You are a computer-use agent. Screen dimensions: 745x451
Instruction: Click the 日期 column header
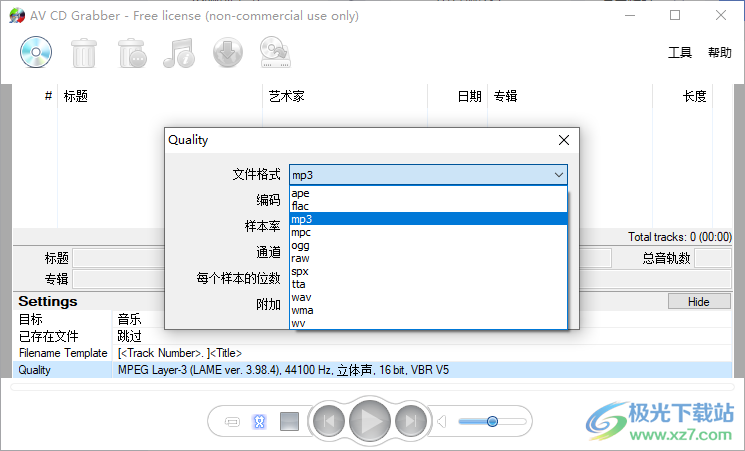click(458, 96)
